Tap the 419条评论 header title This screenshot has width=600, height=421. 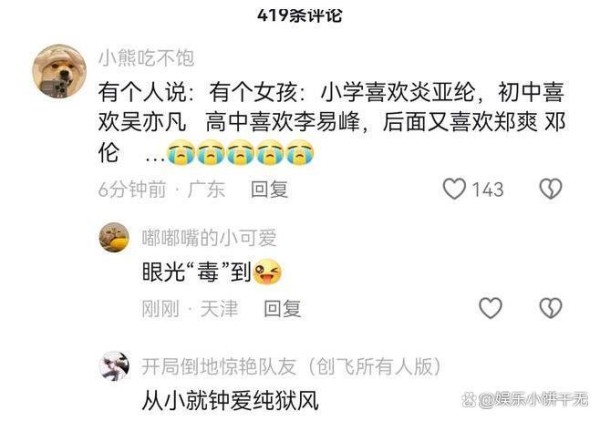click(300, 16)
